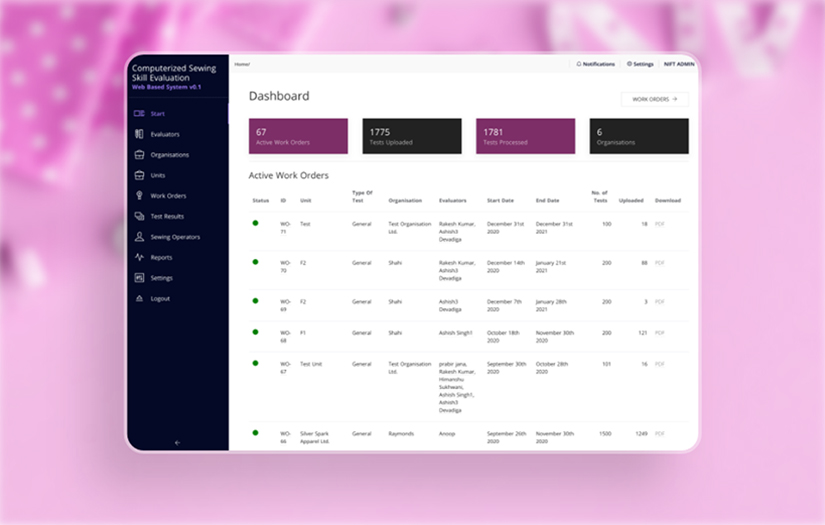Click the gear icon beside top Settings

click(629, 64)
